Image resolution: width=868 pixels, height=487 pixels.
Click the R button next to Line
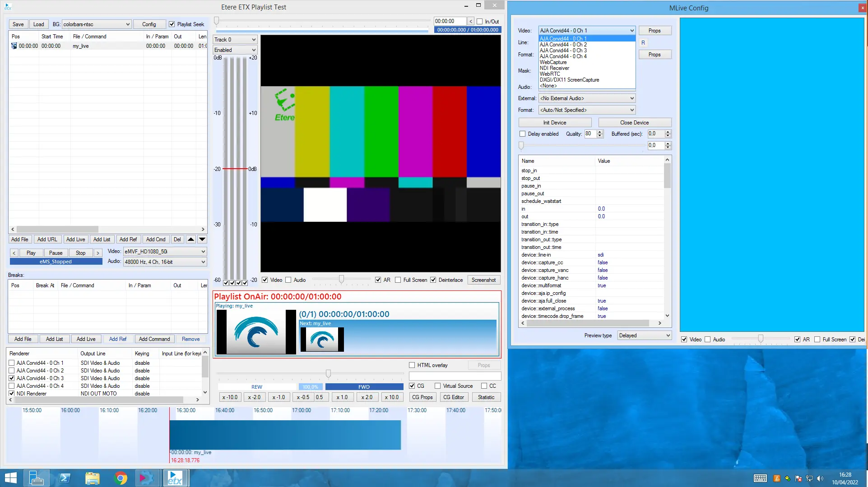(643, 43)
